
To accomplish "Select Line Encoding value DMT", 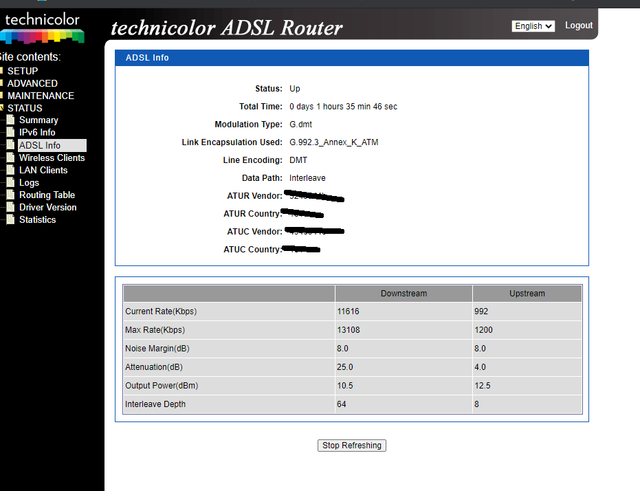I will point(298,160).
